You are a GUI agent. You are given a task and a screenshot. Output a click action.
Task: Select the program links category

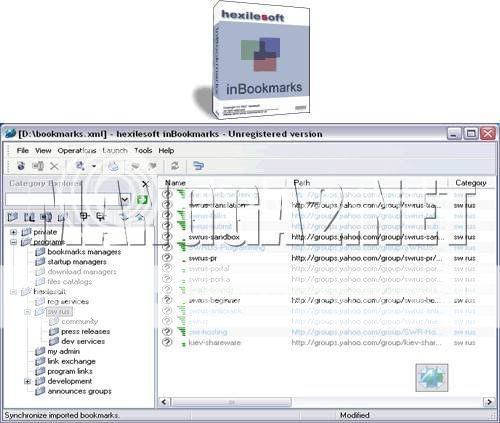point(70,371)
